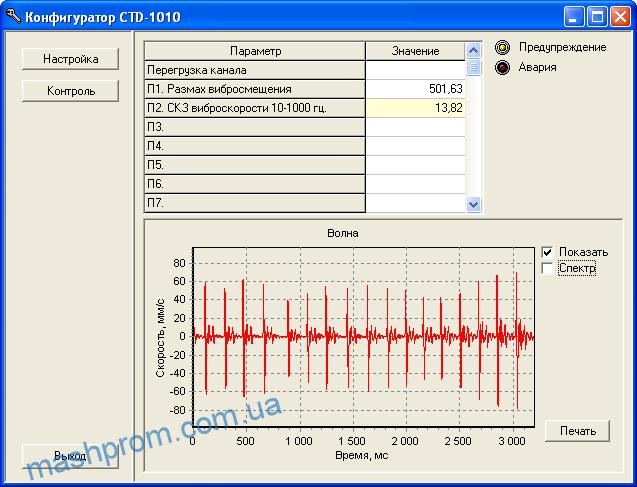This screenshot has width=637, height=487.
Task: Click the wrench icon in the title bar
Action: 12,16
